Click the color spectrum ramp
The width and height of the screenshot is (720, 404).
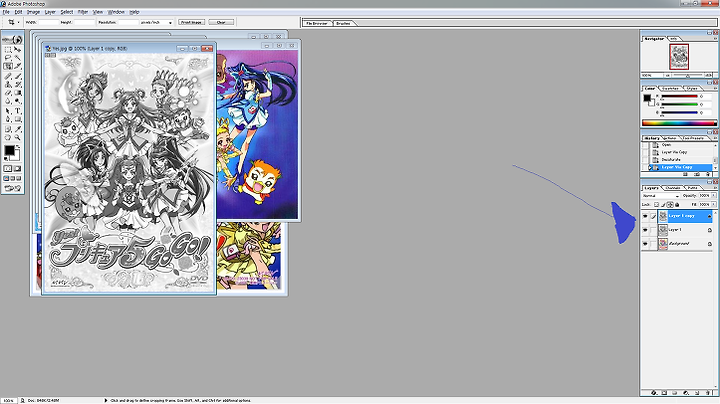(x=679, y=123)
